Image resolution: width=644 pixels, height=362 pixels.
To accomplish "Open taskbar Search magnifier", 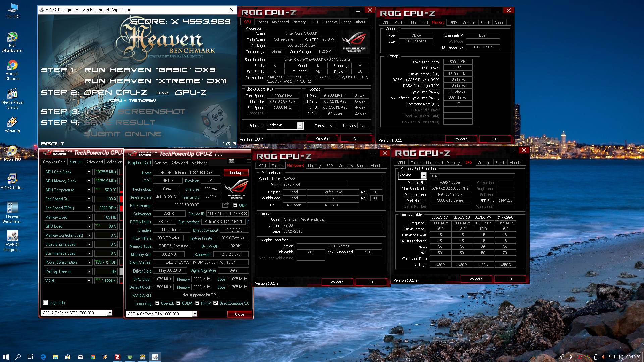I will (18, 357).
